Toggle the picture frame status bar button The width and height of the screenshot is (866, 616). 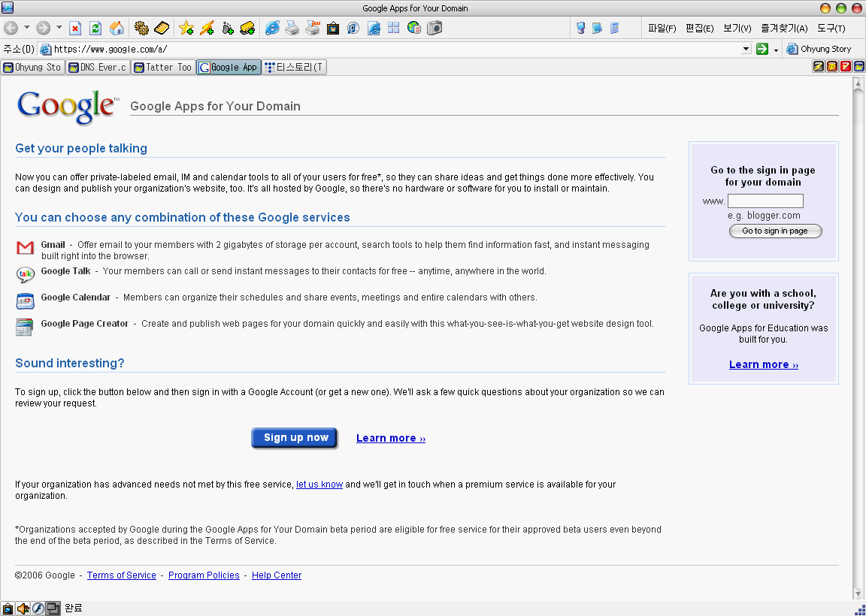tap(8, 608)
